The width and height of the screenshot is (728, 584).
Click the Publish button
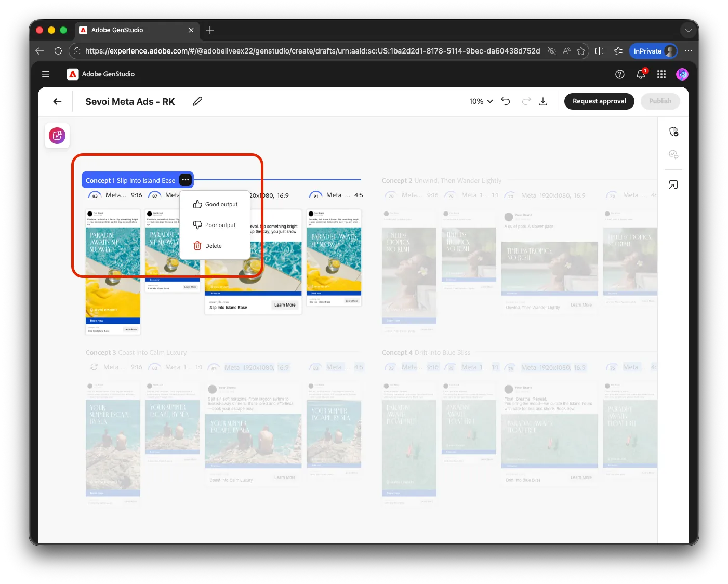coord(660,101)
